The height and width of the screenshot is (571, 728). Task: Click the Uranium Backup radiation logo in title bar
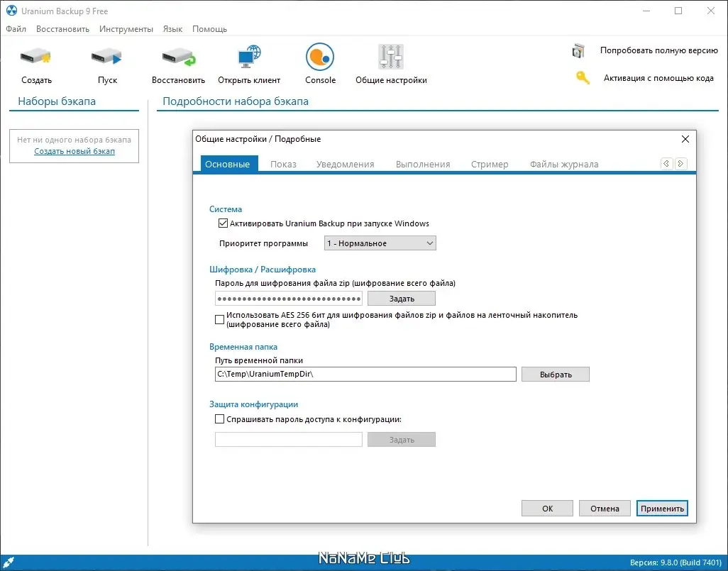point(11,11)
